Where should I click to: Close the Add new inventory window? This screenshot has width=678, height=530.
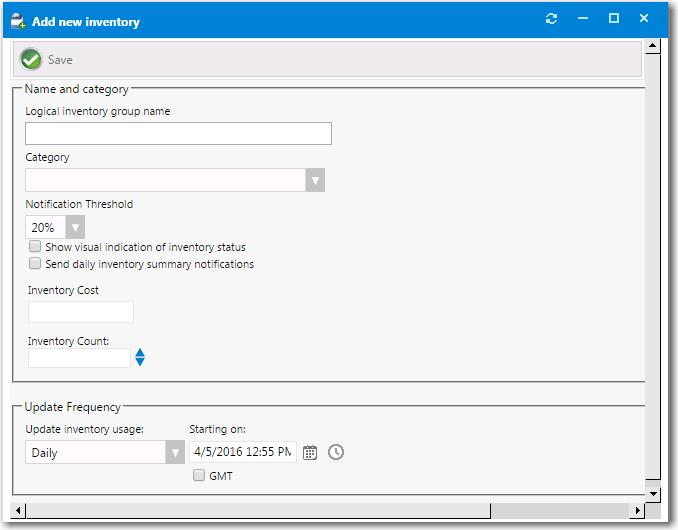(x=644, y=18)
